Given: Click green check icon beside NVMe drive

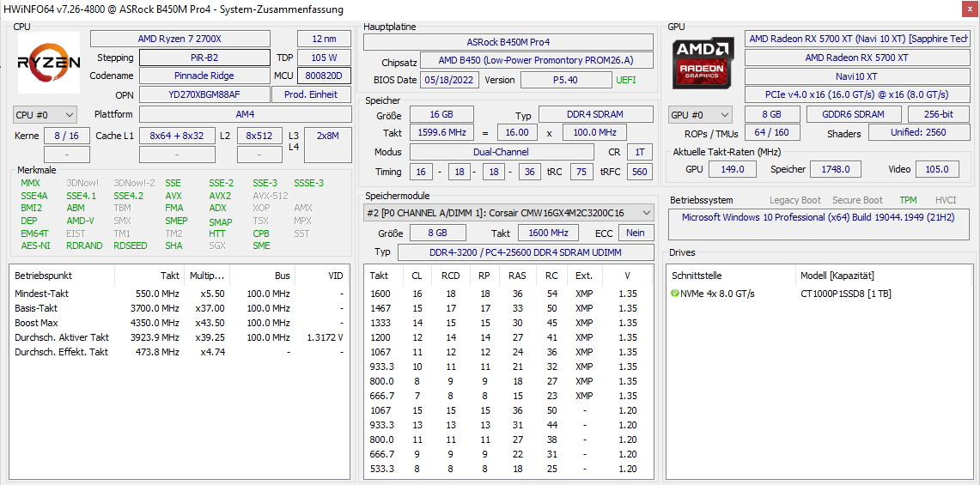Looking at the screenshot, I should [674, 294].
